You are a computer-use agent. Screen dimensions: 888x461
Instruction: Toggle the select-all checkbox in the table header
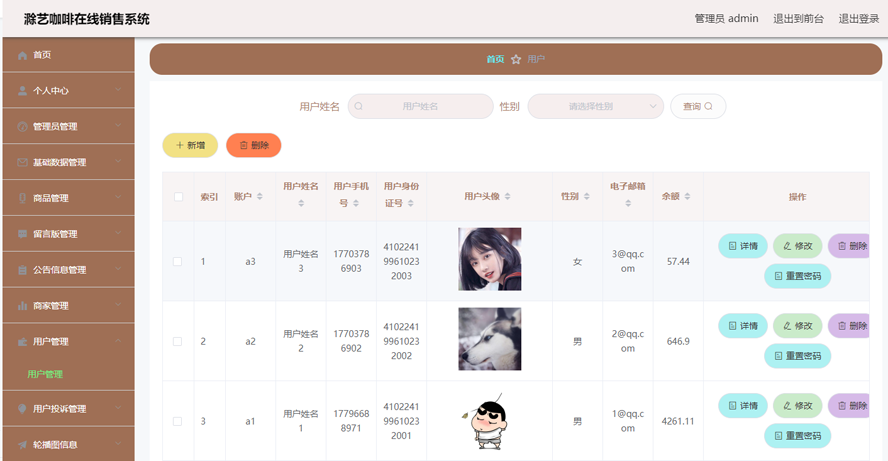click(x=178, y=197)
